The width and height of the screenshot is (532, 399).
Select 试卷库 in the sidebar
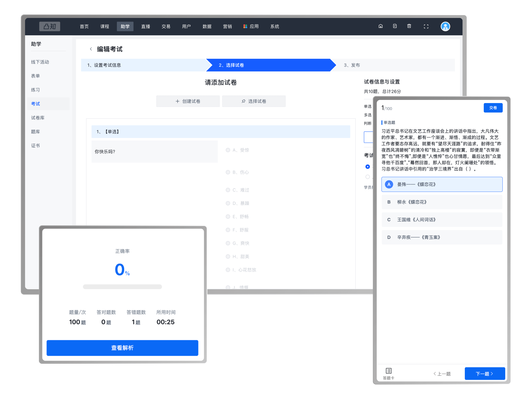click(x=38, y=118)
